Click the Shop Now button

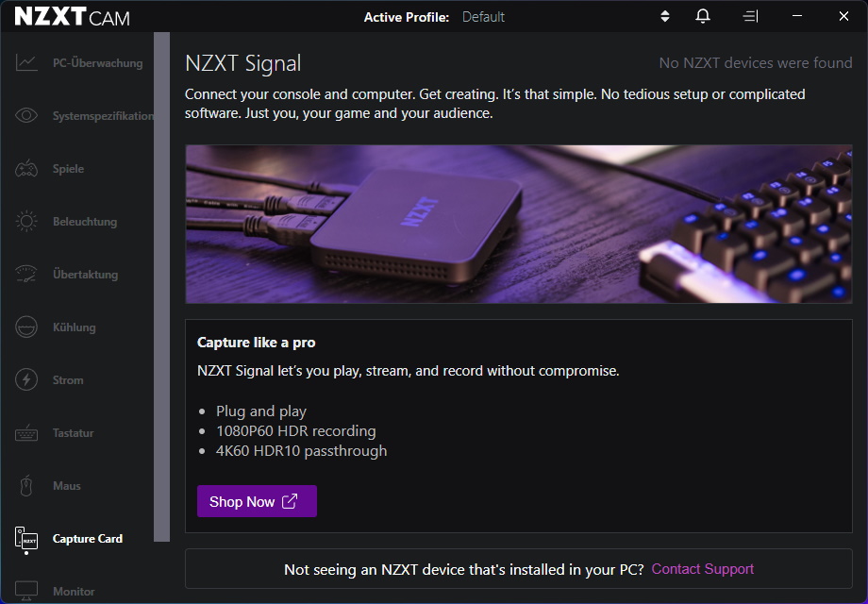(257, 501)
